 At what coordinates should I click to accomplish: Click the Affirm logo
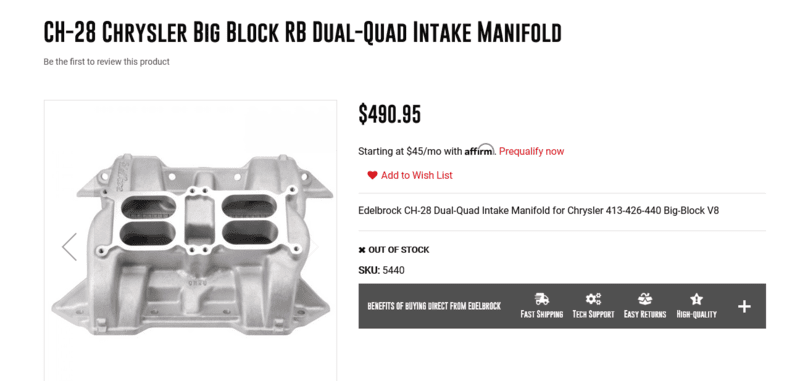[x=479, y=150]
